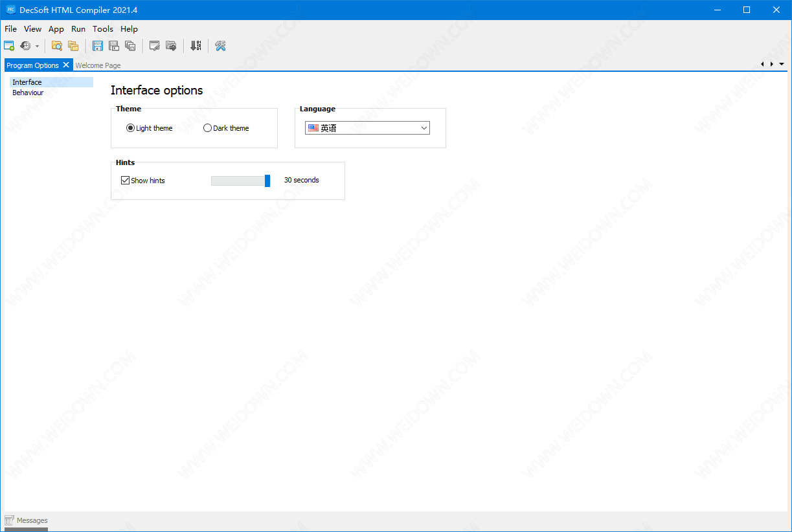Click the blue Save floppy icon
The height and width of the screenshot is (532, 792).
(x=98, y=46)
